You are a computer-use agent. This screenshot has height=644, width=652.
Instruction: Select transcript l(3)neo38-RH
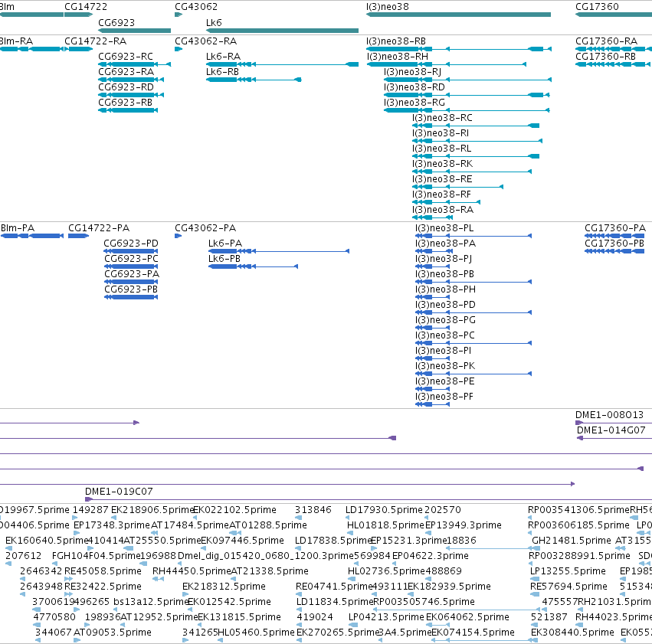397,57
